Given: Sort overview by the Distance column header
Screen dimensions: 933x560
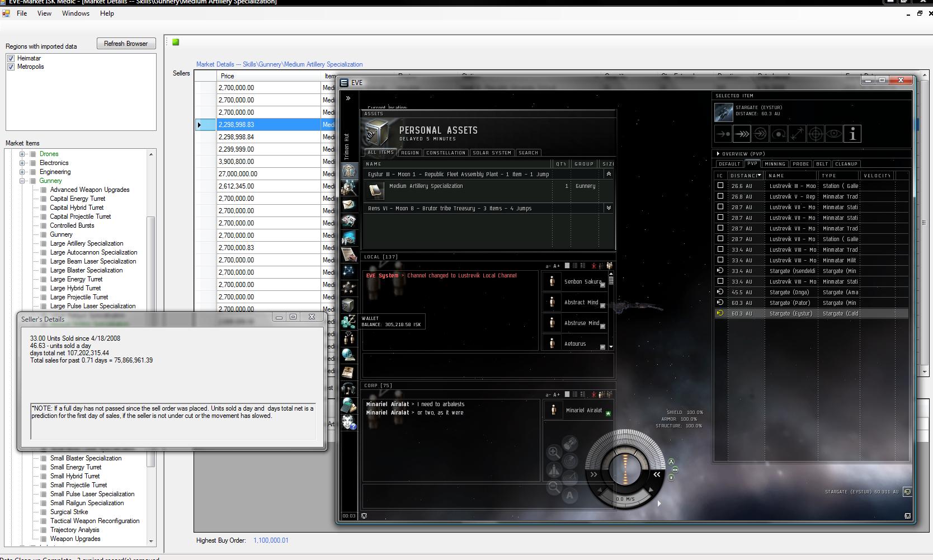Looking at the screenshot, I should click(x=746, y=176).
